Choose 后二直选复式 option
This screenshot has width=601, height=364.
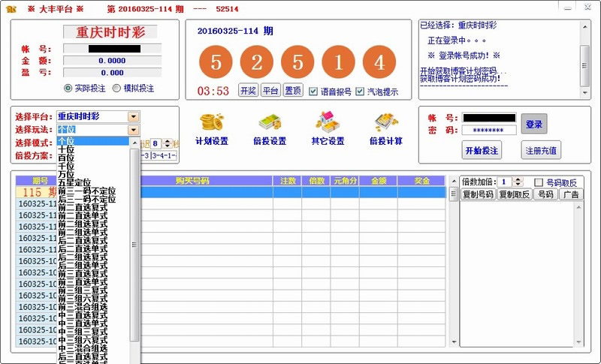coord(93,240)
